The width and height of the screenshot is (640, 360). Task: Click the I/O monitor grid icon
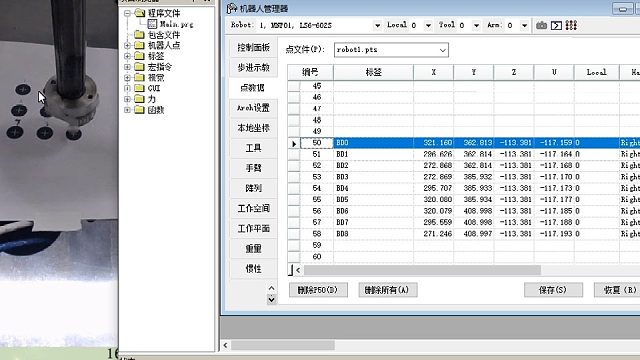[571, 25]
